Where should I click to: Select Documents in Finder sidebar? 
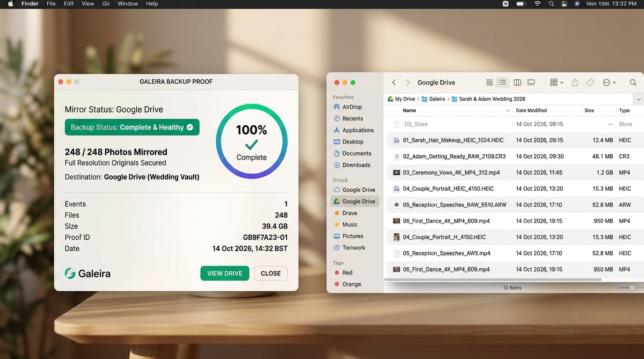click(352, 153)
